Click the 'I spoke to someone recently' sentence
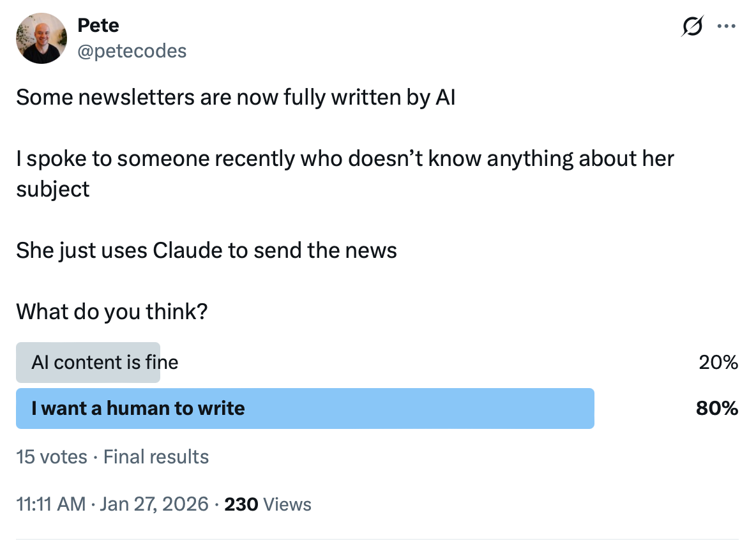Viewport: 756px width, 540px height. point(345,158)
